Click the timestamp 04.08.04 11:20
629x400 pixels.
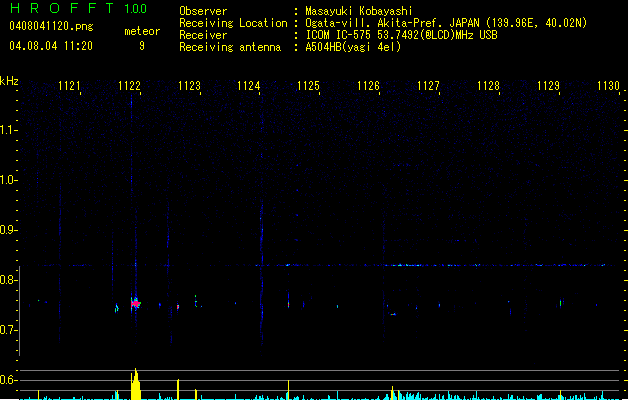51,46
